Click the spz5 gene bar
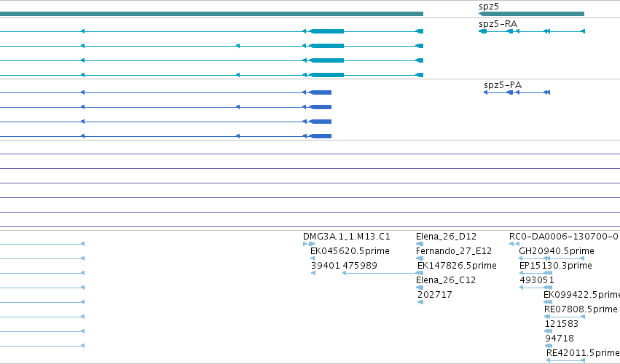Screen dimensions: 620x364 tap(531, 14)
